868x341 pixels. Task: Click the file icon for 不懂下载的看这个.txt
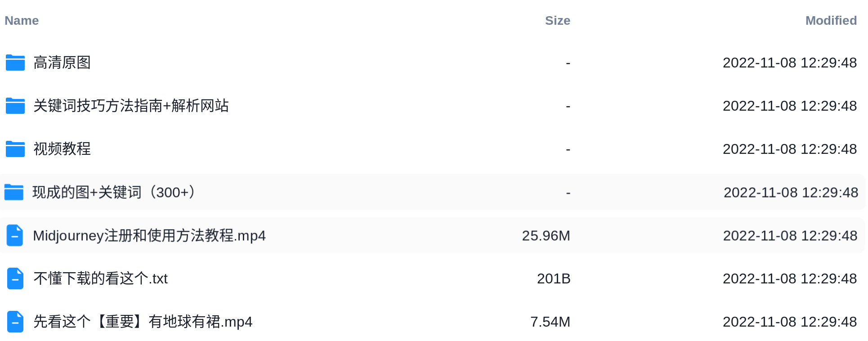tap(15, 278)
